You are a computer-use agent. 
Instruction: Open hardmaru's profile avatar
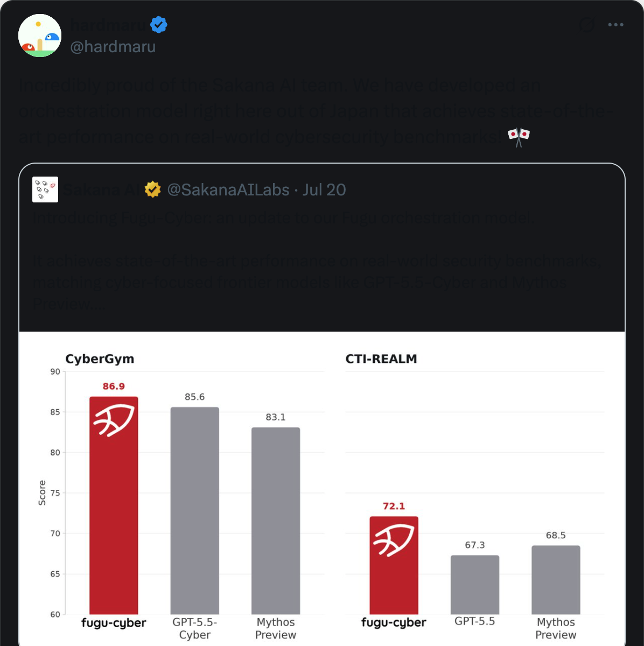(40, 36)
